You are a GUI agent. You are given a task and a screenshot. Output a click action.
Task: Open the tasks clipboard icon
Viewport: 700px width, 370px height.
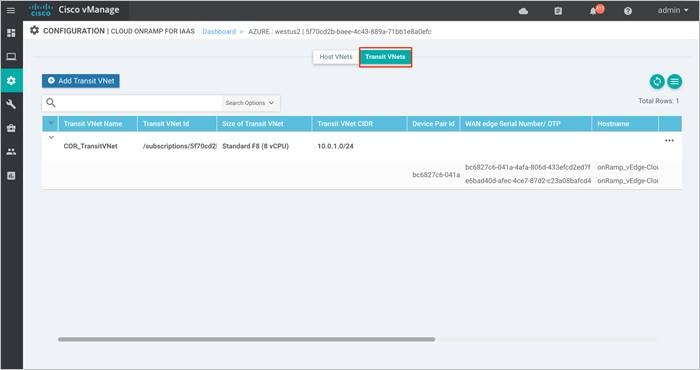pos(558,11)
